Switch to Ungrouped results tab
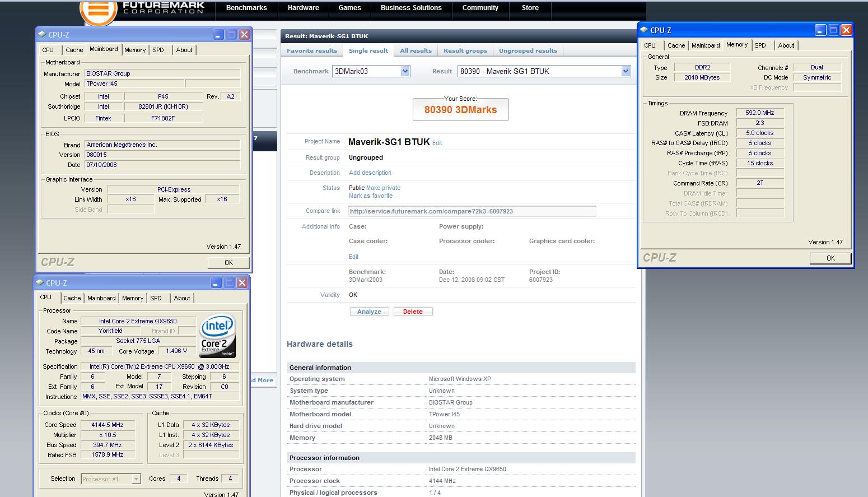 pyautogui.click(x=528, y=50)
